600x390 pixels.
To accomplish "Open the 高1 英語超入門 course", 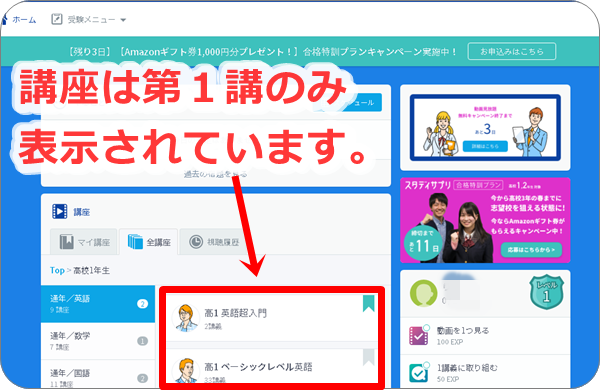I will pyautogui.click(x=272, y=318).
